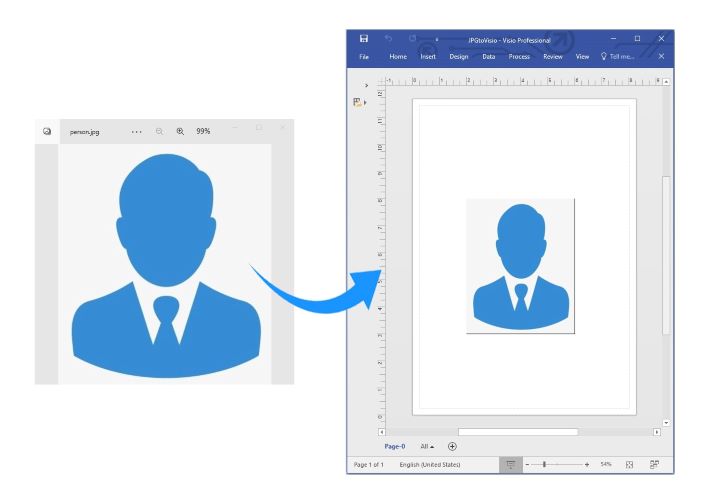The height and width of the screenshot is (500, 702).
Task: Click the photo viewer app icon
Action: pos(47,131)
